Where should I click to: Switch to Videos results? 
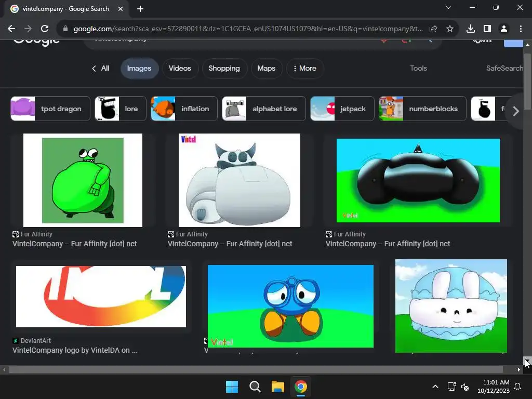180,68
